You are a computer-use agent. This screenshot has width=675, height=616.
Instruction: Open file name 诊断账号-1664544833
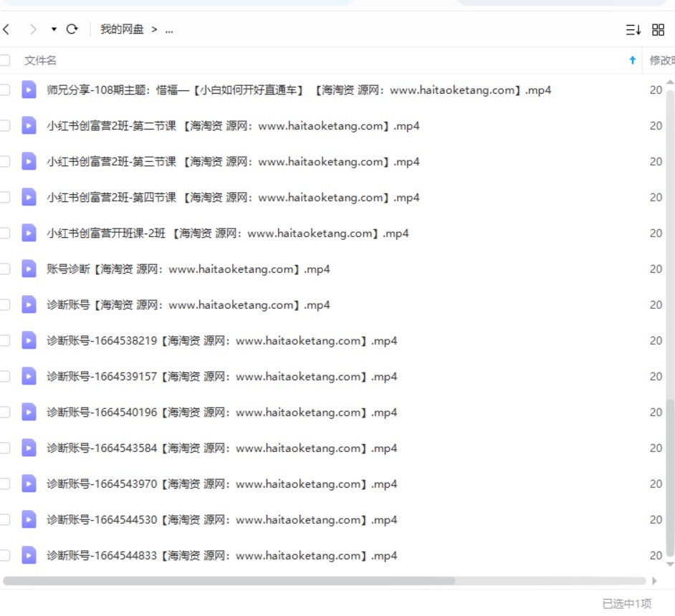[221, 555]
